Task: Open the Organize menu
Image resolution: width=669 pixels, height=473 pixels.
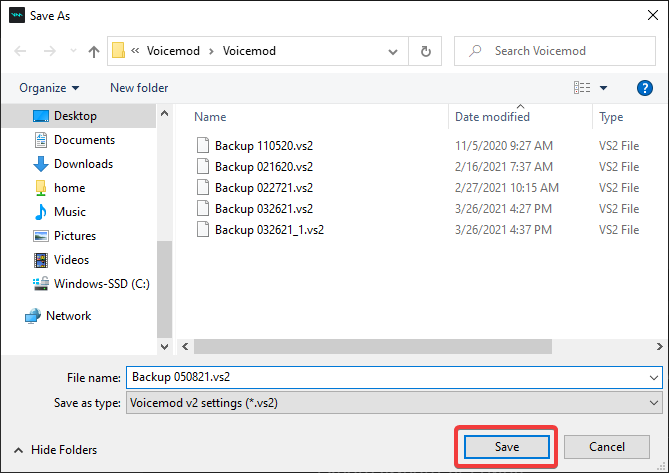Action: [x=49, y=88]
